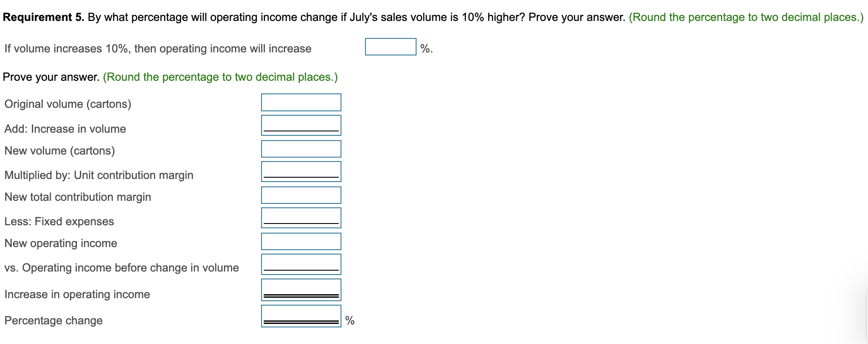Click the New volume (cartons) input box
This screenshot has width=868, height=344.
click(x=300, y=149)
